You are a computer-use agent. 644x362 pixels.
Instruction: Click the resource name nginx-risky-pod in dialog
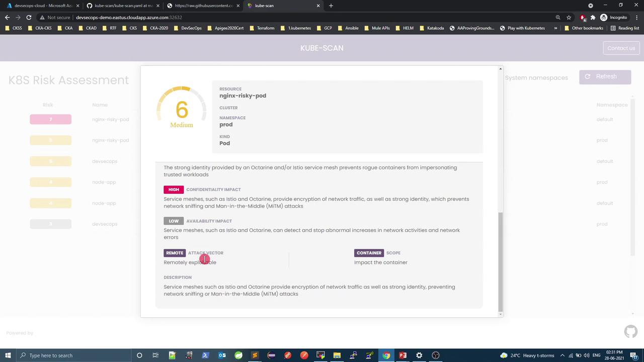pyautogui.click(x=243, y=96)
